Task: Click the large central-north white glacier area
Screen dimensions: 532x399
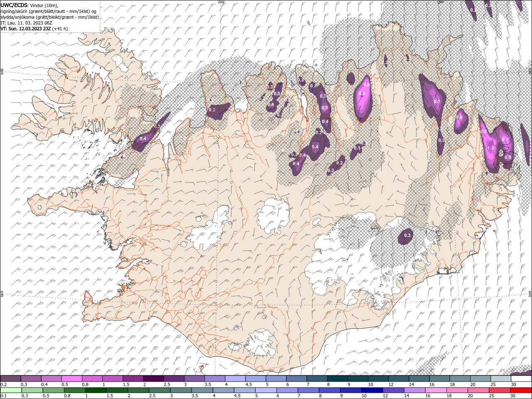Action: click(273, 215)
